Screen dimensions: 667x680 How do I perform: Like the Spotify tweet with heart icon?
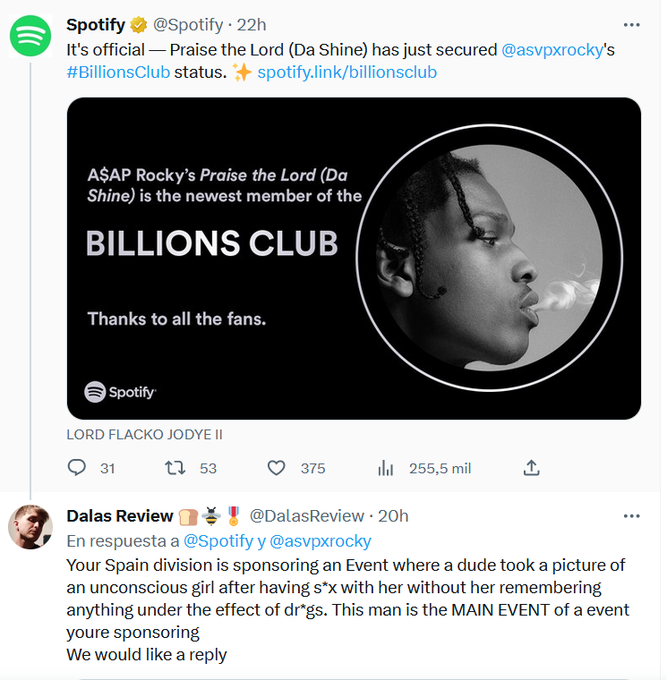276,468
